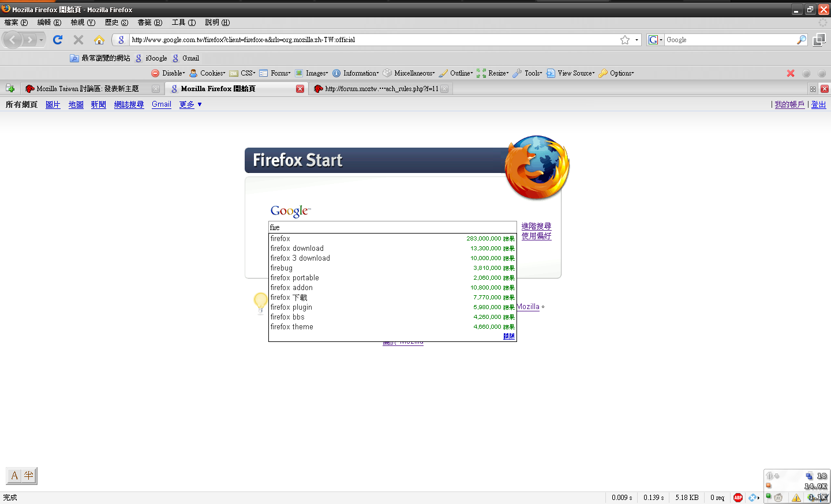Screen dimensions: 831x504
Task: Open the Images dropdown menu
Action: pos(311,73)
